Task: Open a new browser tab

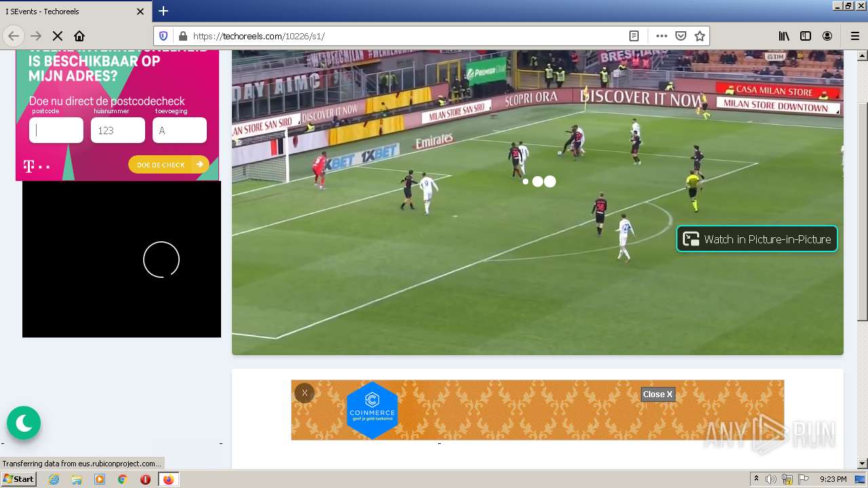Action: click(163, 11)
